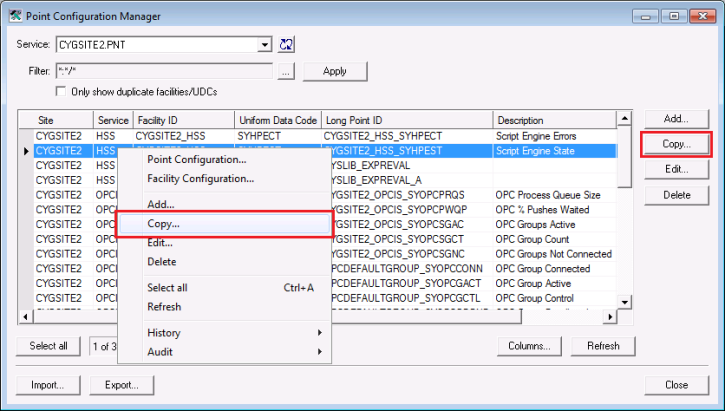
Task: Sort by the Description column header
Action: pos(555,120)
